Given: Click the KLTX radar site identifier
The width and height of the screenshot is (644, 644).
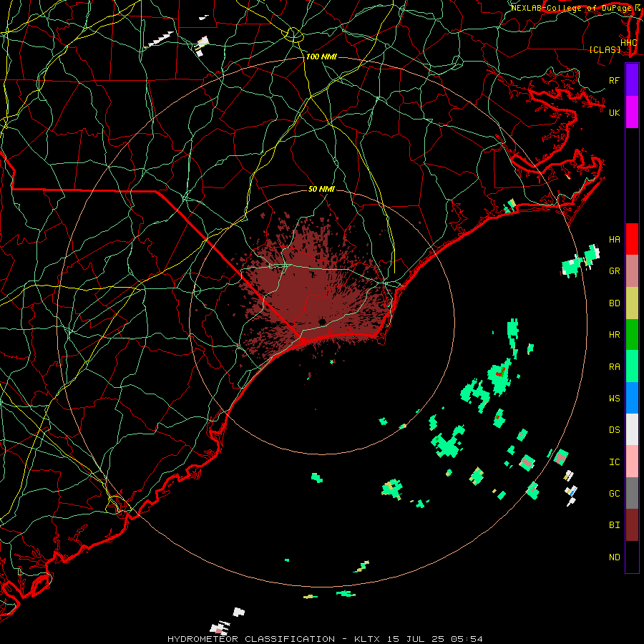Looking at the screenshot, I should [367, 639].
